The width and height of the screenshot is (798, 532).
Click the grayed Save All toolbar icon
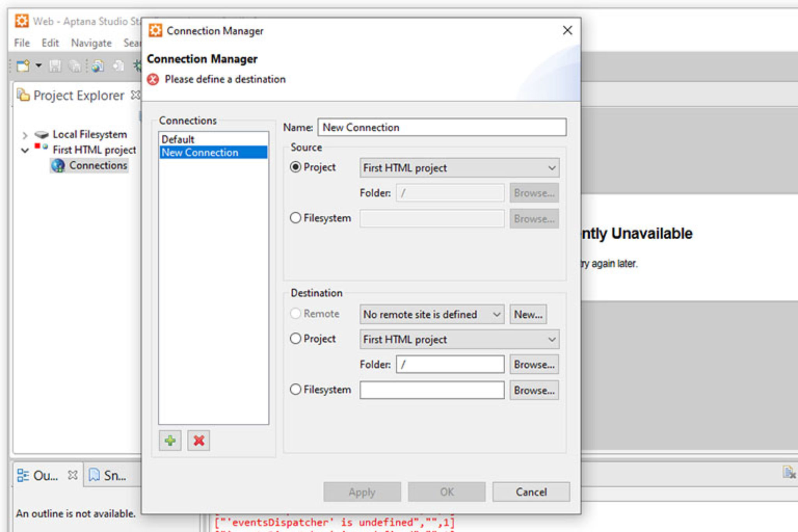click(74, 66)
